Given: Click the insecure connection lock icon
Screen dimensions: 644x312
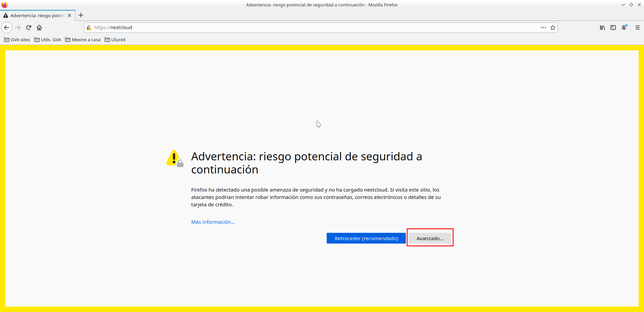Looking at the screenshot, I should (89, 28).
